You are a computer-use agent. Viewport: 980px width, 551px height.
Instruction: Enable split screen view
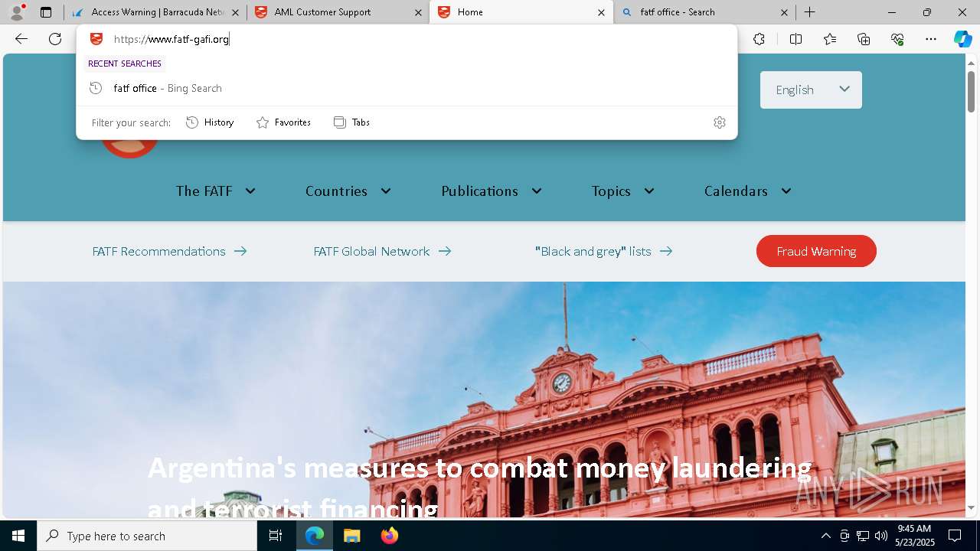795,39
